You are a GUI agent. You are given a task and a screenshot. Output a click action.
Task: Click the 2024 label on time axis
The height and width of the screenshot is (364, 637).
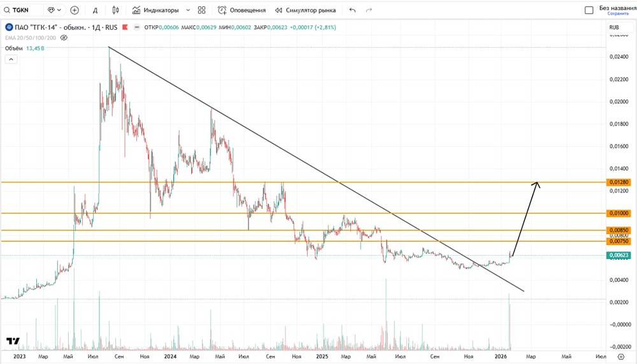point(170,356)
